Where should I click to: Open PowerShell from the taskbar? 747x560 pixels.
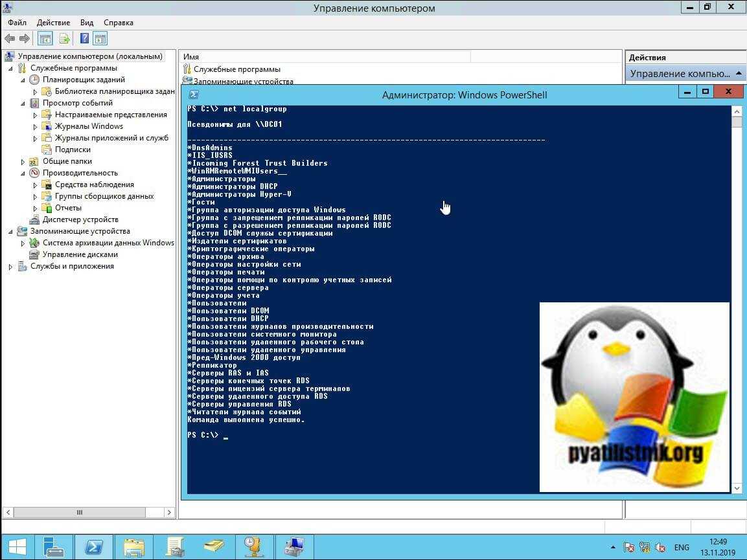(93, 547)
